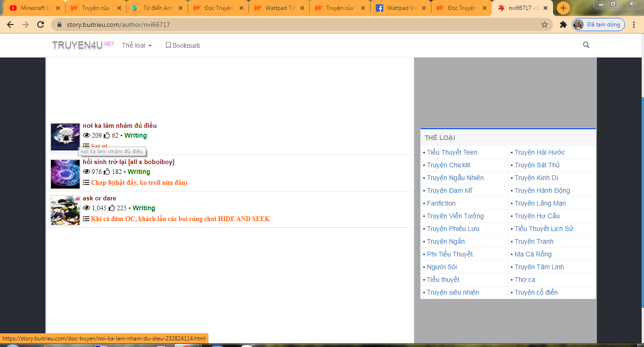Reload the page with the refresh icon
644x347 pixels.
point(41,25)
